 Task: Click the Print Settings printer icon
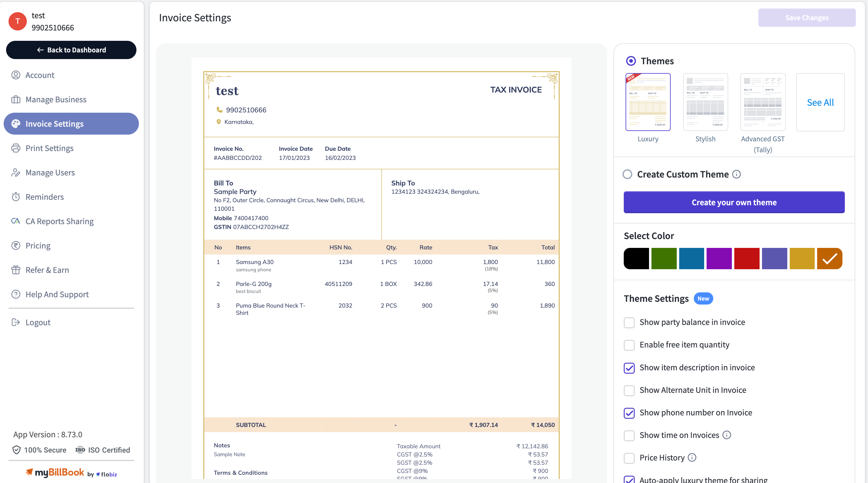coord(16,148)
